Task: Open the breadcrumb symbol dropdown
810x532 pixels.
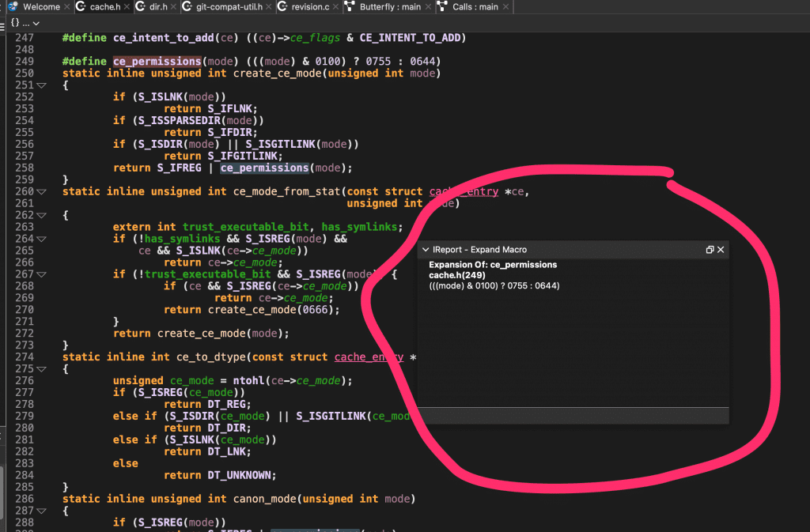Action: [x=25, y=23]
